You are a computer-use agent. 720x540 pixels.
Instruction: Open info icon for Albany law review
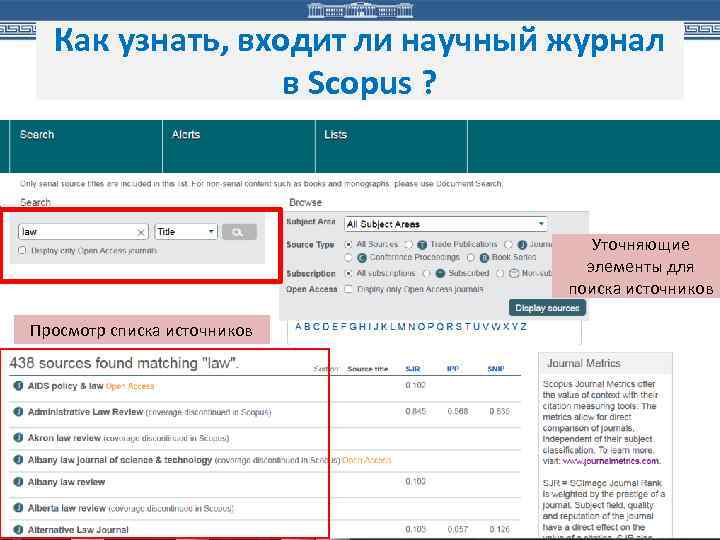point(18,482)
